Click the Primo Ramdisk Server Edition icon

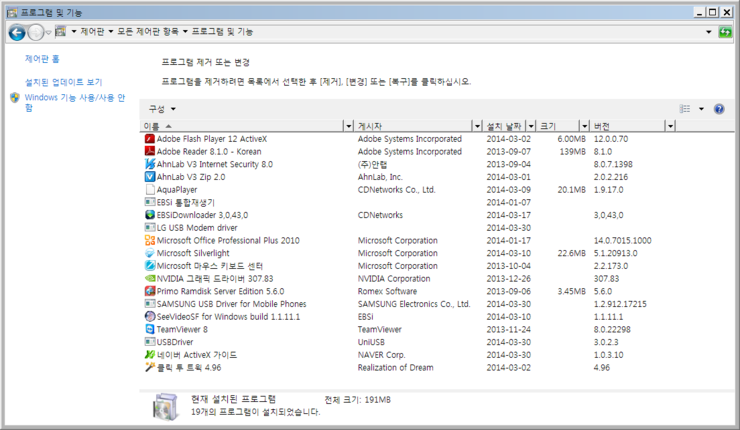click(150, 291)
